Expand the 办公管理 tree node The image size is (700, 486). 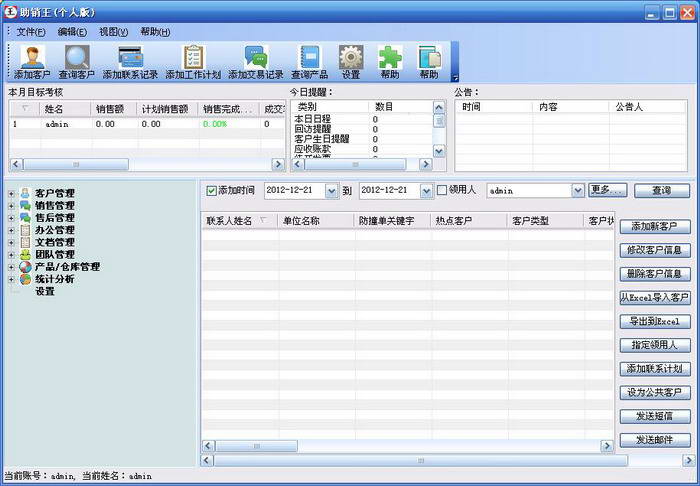tap(11, 230)
